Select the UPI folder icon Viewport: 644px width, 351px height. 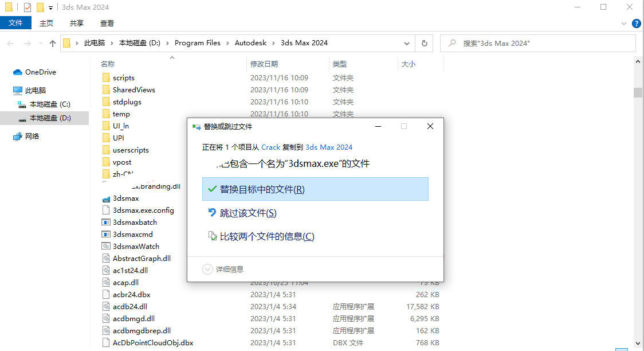pos(106,138)
